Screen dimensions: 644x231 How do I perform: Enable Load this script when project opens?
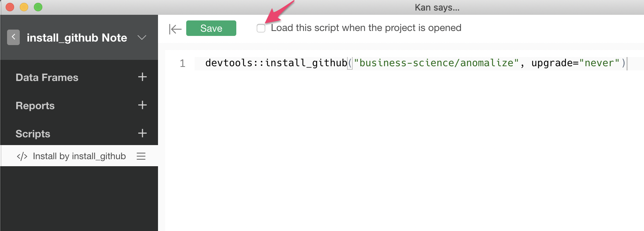point(261,28)
